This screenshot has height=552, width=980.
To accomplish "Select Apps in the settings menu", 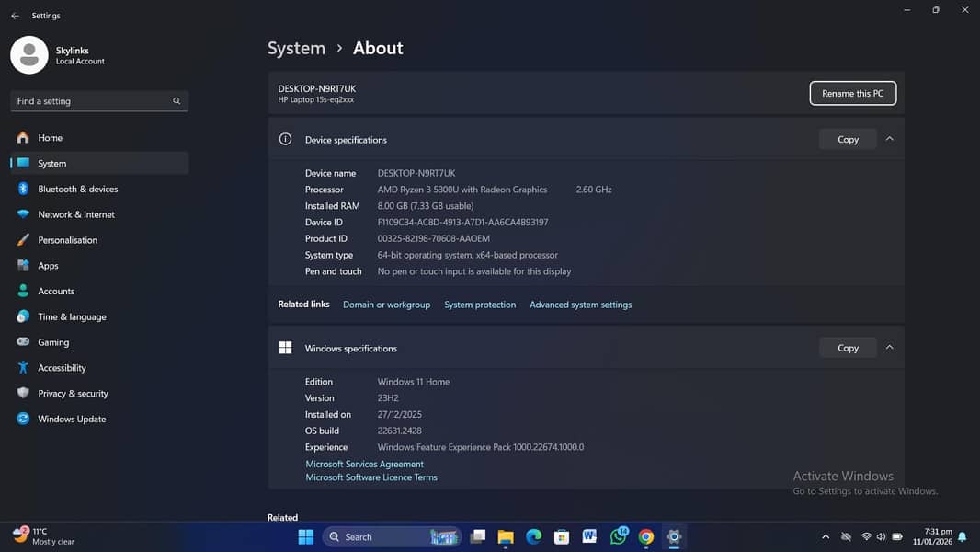I will coord(48,266).
